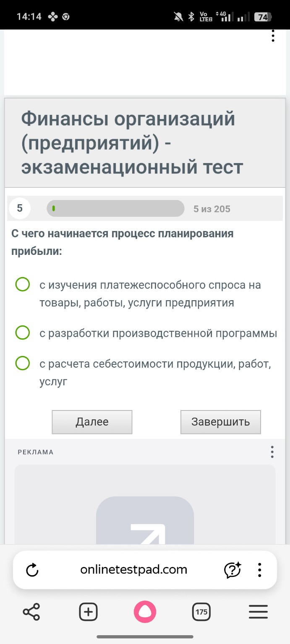Screen dimensions: 290x644
Task: Open a new tab with the plus icon
Action: (x=88, y=612)
